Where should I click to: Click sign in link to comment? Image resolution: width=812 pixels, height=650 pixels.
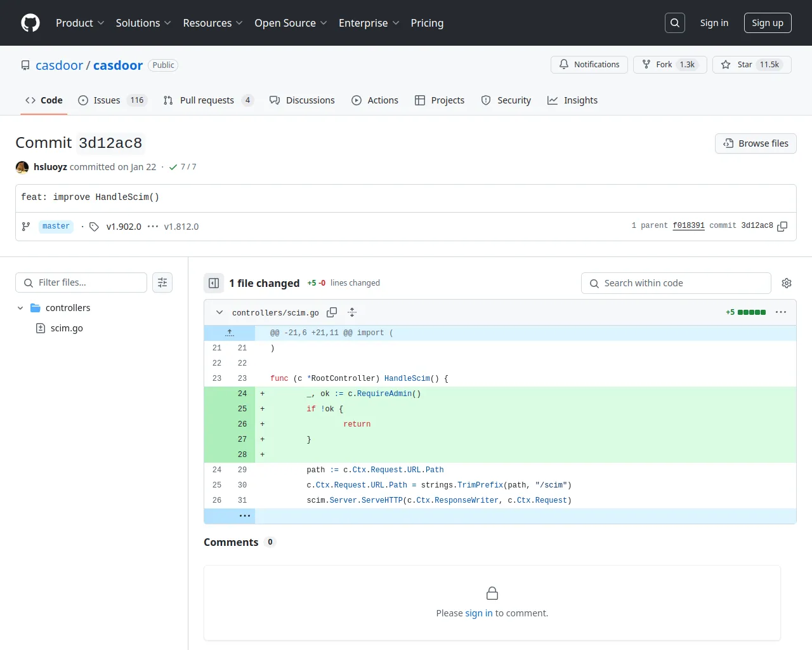click(479, 613)
